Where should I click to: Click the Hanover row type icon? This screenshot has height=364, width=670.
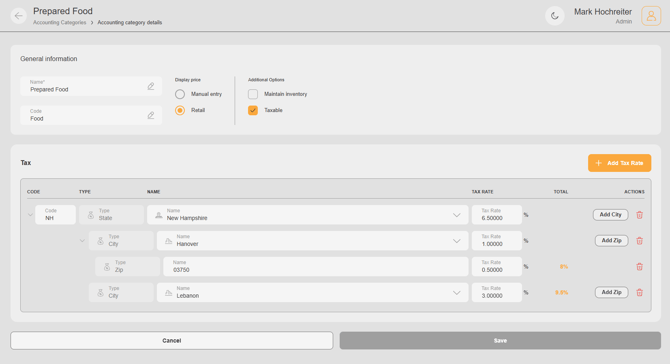point(100,241)
